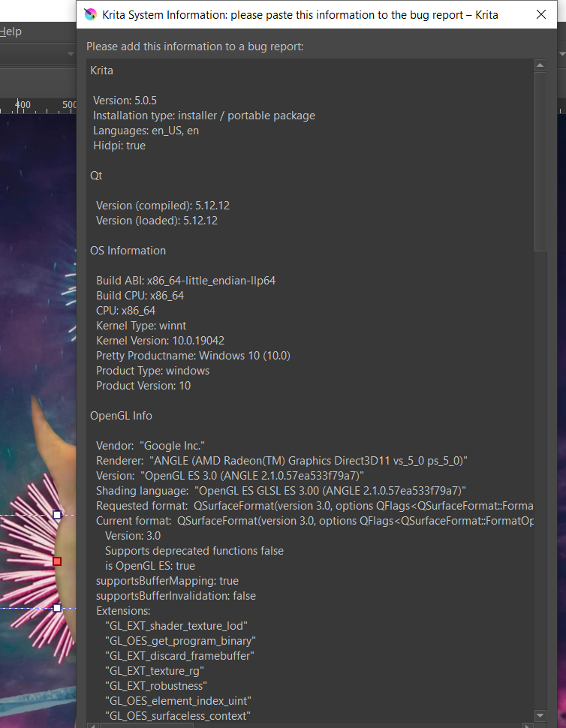Click the 'Version: 5.0.5' line

[125, 101]
